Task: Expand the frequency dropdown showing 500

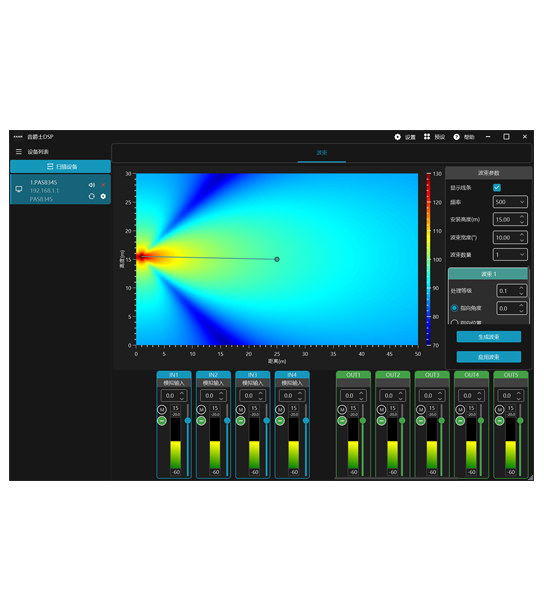Action: (x=510, y=202)
